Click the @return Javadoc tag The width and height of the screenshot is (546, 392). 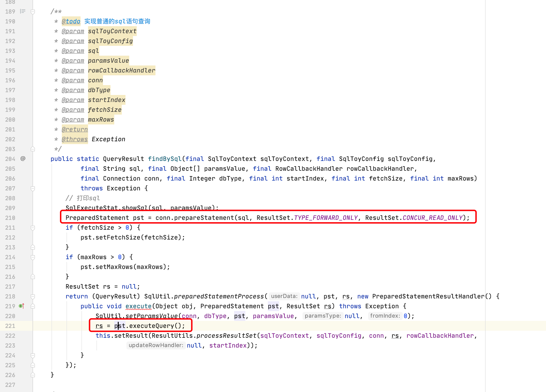(75, 129)
